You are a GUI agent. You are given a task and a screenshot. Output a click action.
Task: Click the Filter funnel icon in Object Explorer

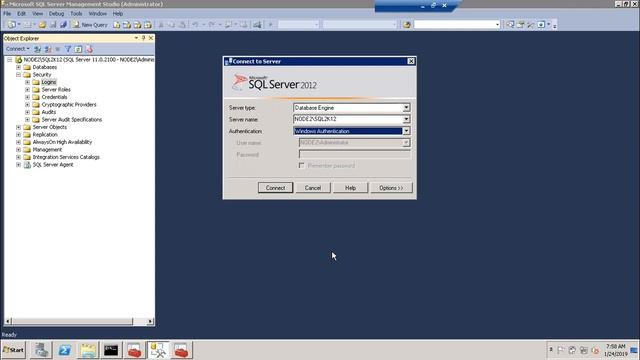tap(68, 49)
